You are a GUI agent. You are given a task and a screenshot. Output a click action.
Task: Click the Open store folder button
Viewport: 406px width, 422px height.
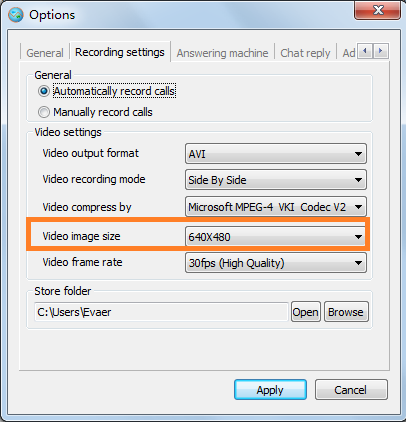click(306, 312)
